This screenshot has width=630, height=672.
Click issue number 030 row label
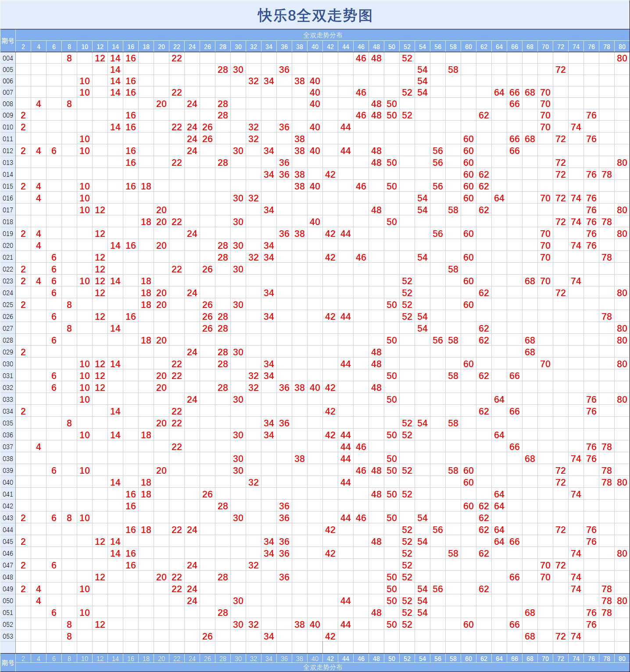click(8, 364)
